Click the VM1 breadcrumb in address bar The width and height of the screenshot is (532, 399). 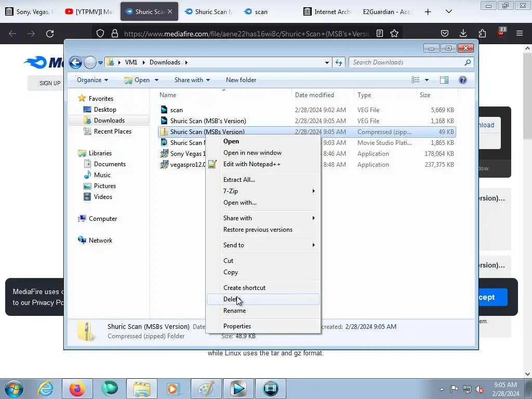click(131, 62)
